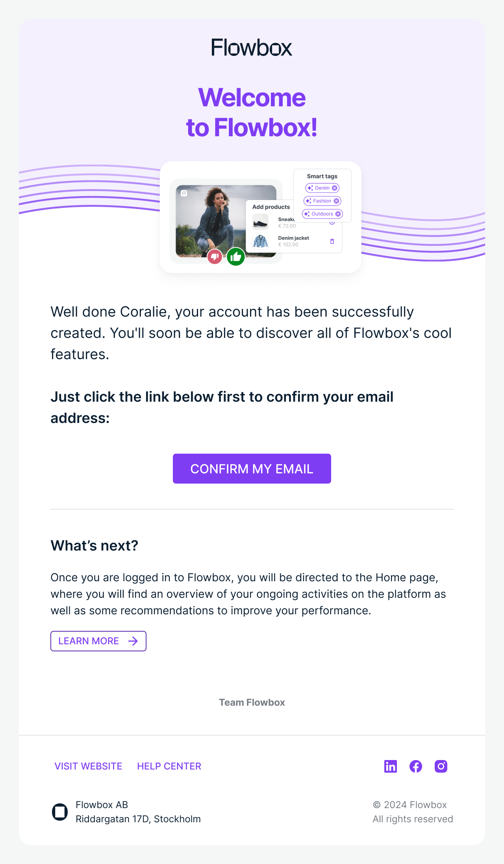The height and width of the screenshot is (864, 504).
Task: Click the sneaker product thumbnail
Action: [260, 222]
